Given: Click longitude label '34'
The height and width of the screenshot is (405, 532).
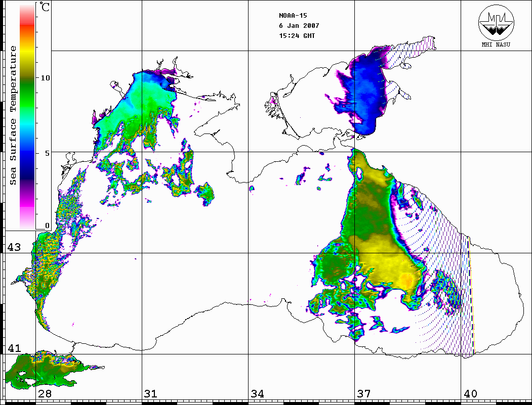Looking at the screenshot, I should point(257,393).
